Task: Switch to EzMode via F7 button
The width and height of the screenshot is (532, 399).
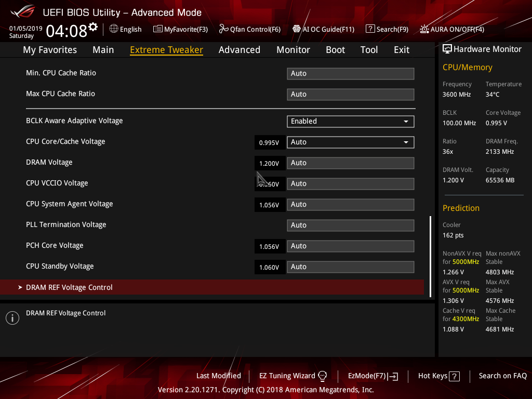Action: click(x=373, y=375)
